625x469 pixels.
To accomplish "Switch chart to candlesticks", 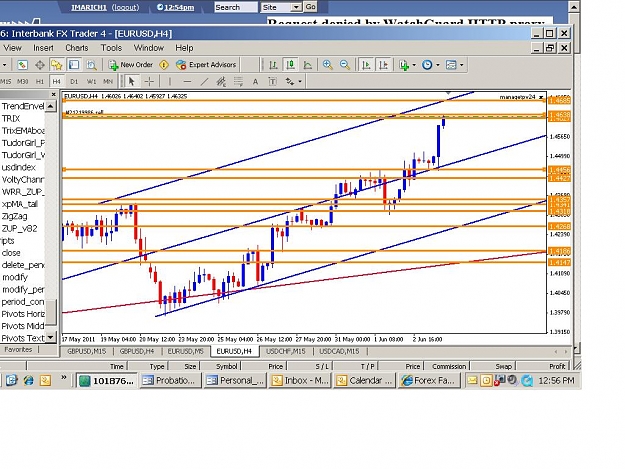I will pos(291,65).
